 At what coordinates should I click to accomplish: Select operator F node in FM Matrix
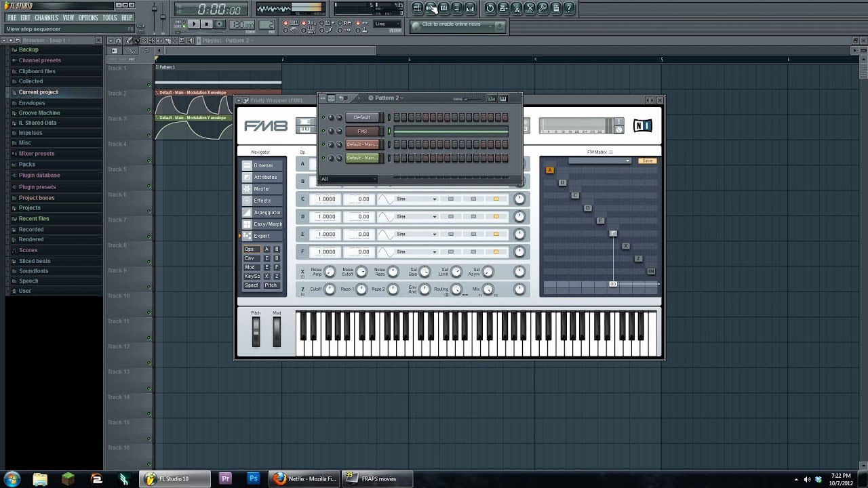[613, 233]
